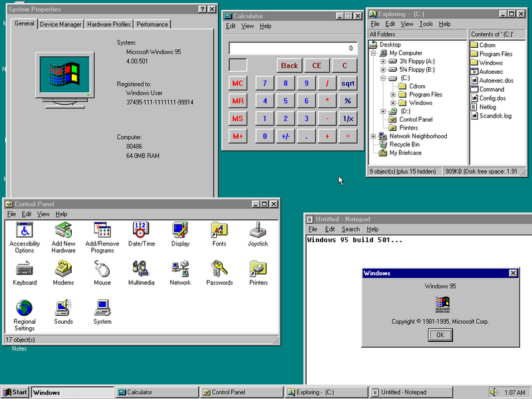Image resolution: width=532 pixels, height=399 pixels.
Task: Collapse the (C:) drive tree node
Action: (x=383, y=78)
